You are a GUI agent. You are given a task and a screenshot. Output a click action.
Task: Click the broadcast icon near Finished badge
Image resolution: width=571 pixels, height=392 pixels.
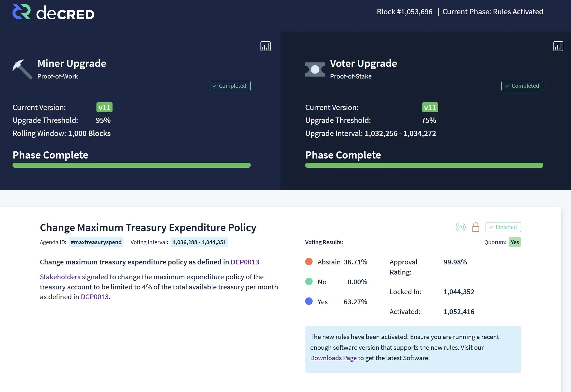(461, 227)
